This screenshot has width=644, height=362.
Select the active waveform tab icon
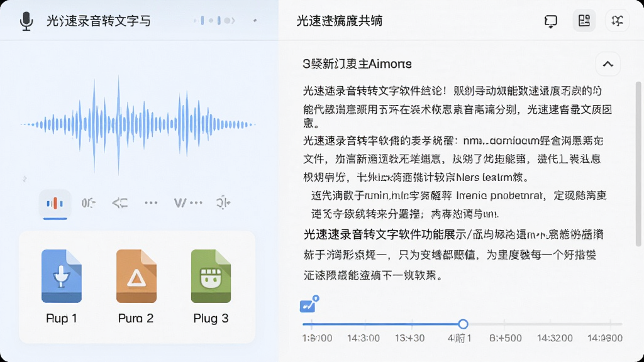pos(55,203)
